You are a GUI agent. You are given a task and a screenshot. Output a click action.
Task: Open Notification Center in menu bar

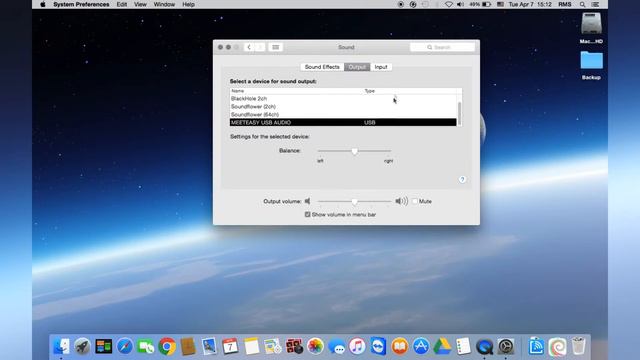[x=596, y=4]
